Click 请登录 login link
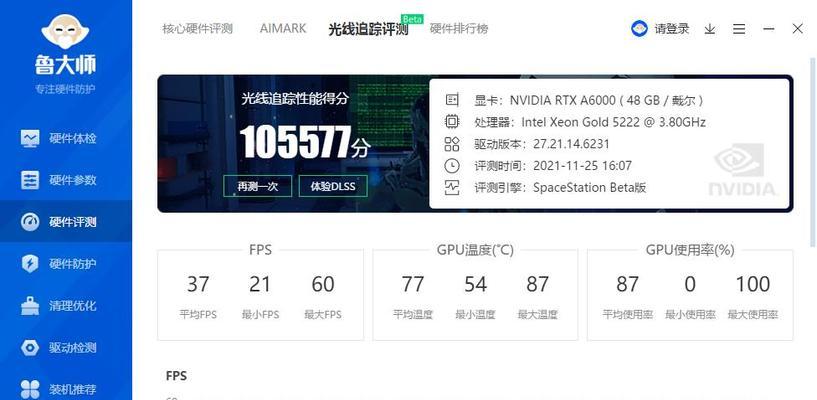The image size is (817, 400). click(x=672, y=29)
